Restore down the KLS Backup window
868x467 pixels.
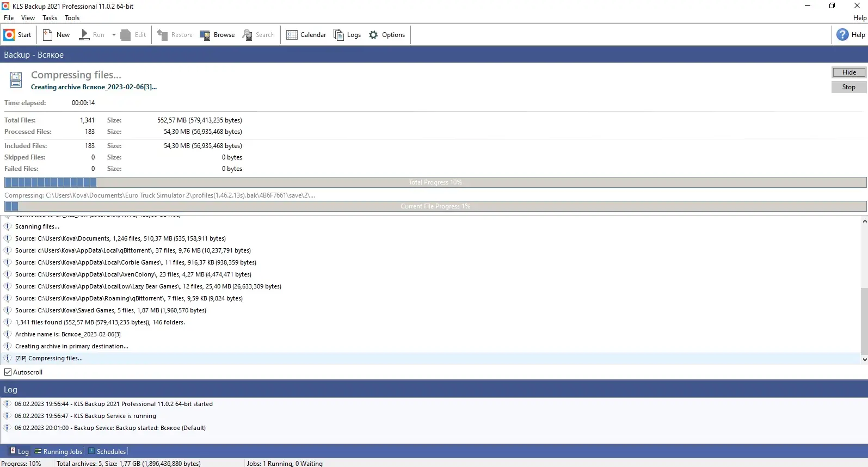832,6
